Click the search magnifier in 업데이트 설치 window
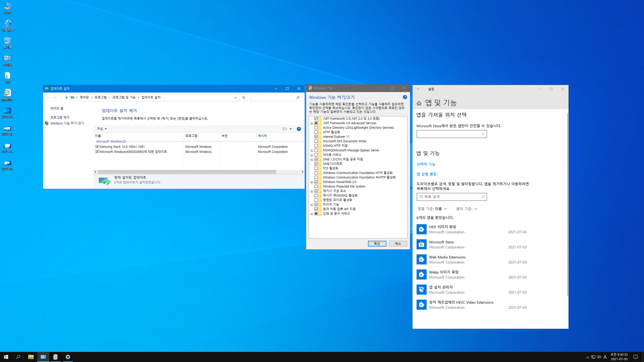 pos(298,97)
